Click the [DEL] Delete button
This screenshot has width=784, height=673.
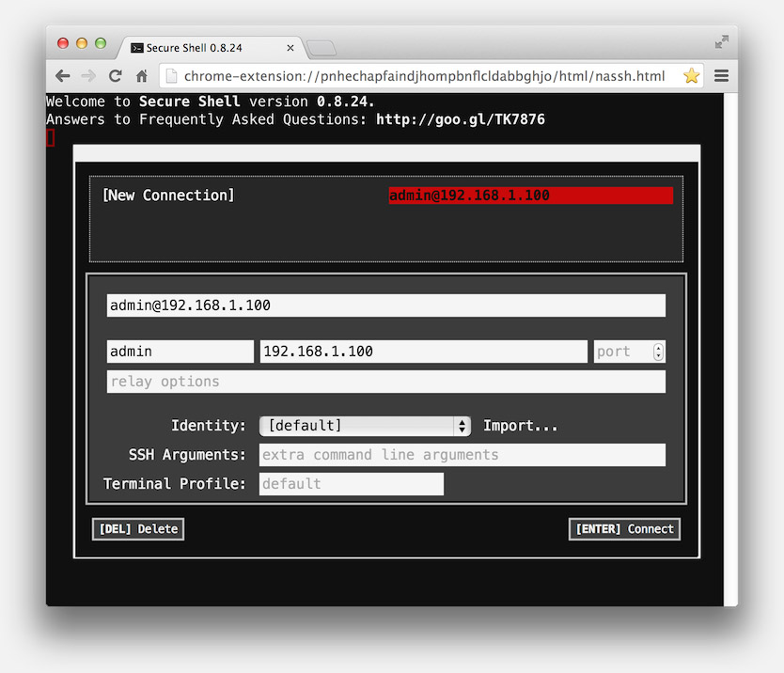coord(138,529)
